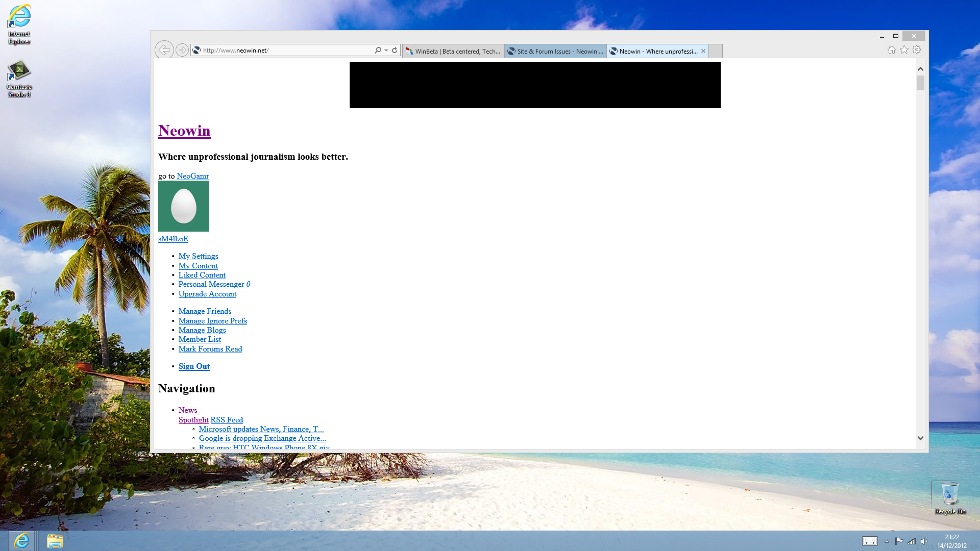Click the search magnifier in address bar
Screen dimensions: 980x551
click(x=378, y=50)
